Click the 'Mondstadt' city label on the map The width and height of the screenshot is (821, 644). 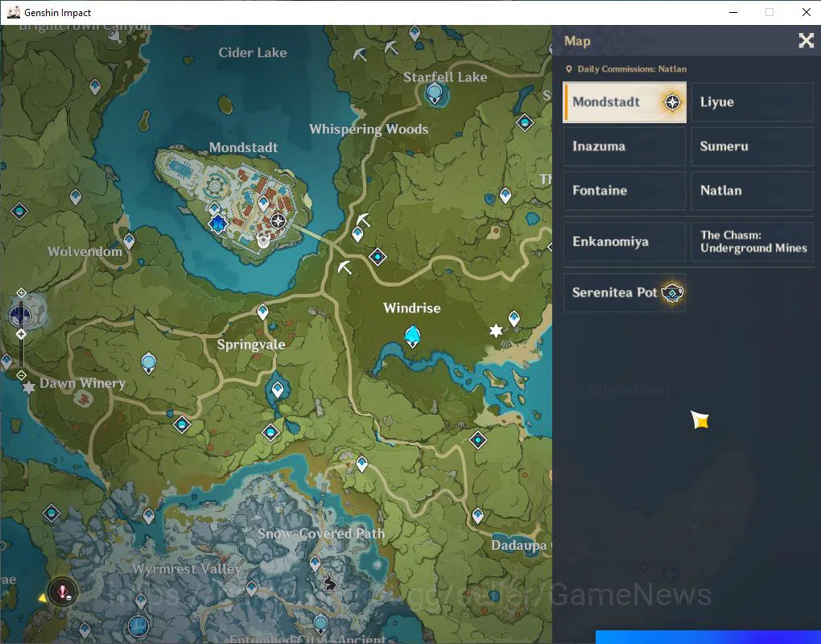coord(243,147)
